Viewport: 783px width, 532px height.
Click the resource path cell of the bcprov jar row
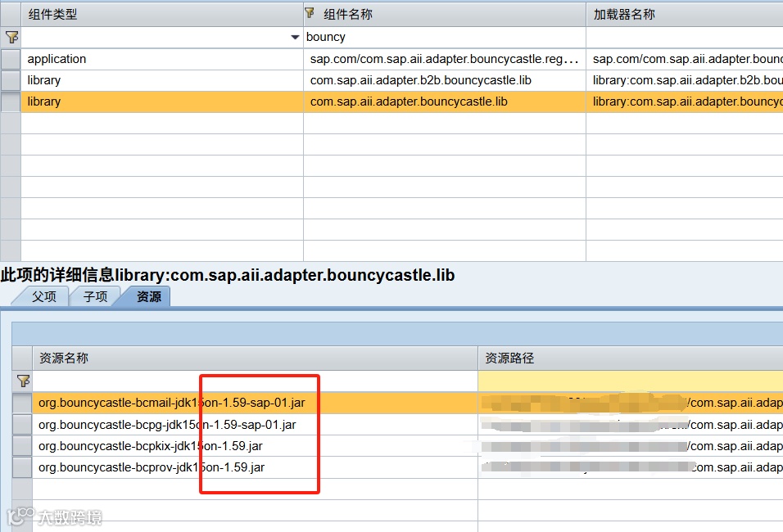pyautogui.click(x=631, y=467)
